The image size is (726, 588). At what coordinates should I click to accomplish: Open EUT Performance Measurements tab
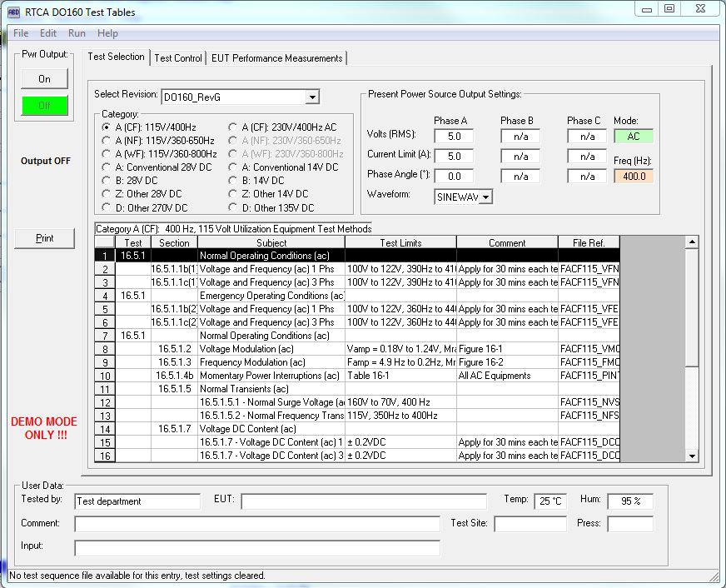coord(276,58)
